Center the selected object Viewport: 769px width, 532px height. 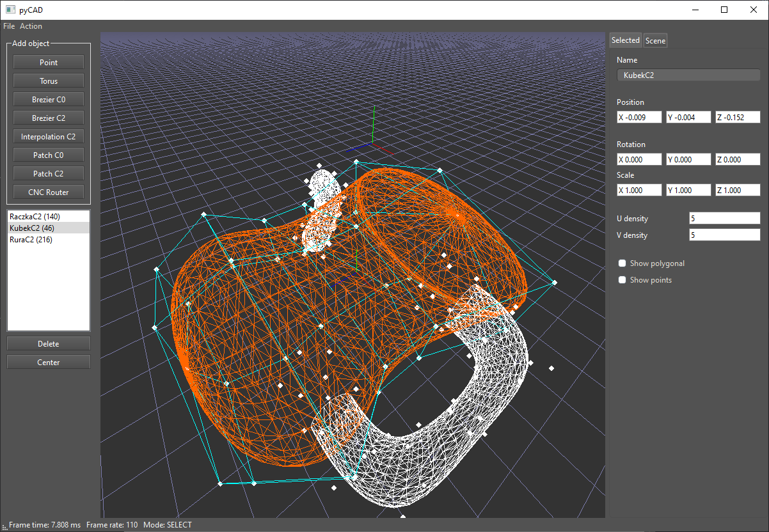(48, 362)
